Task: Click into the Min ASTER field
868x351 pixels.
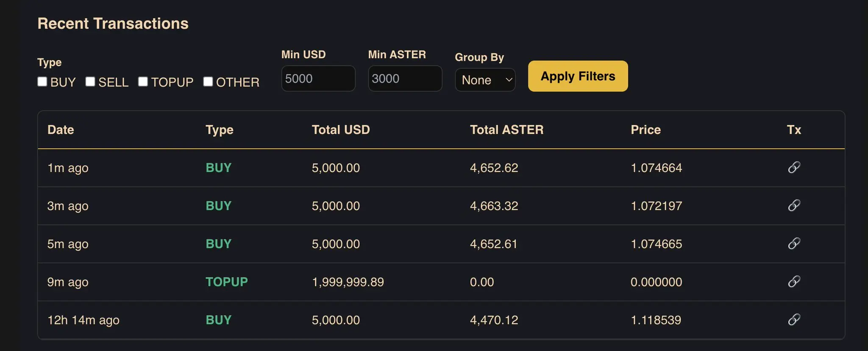Action: coord(405,79)
